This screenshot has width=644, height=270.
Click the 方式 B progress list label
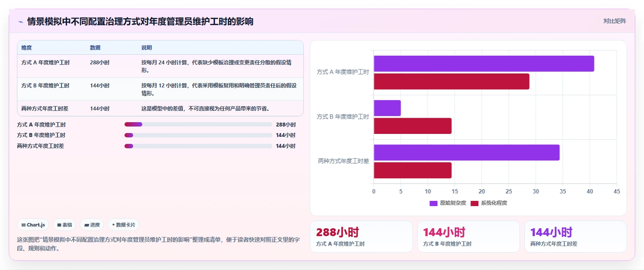pos(41,135)
